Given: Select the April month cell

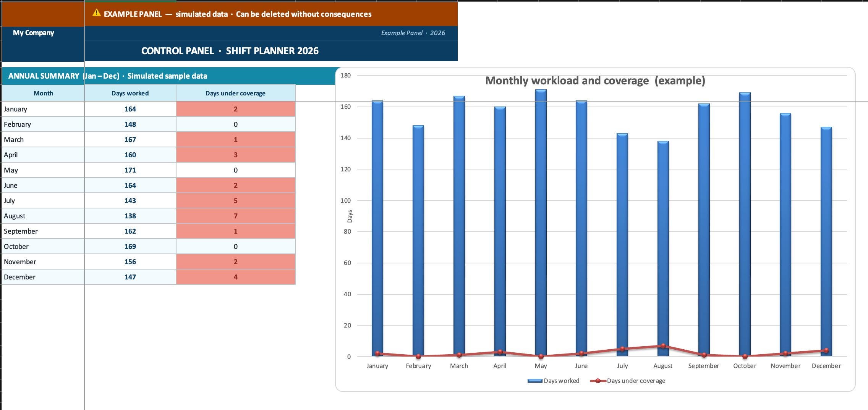Looking at the screenshot, I should click(43, 155).
